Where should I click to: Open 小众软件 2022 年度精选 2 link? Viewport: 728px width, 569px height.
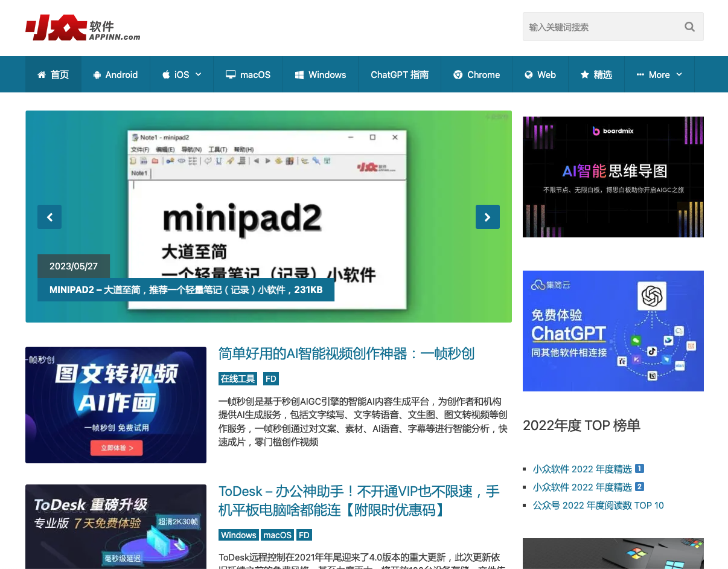tap(589, 487)
